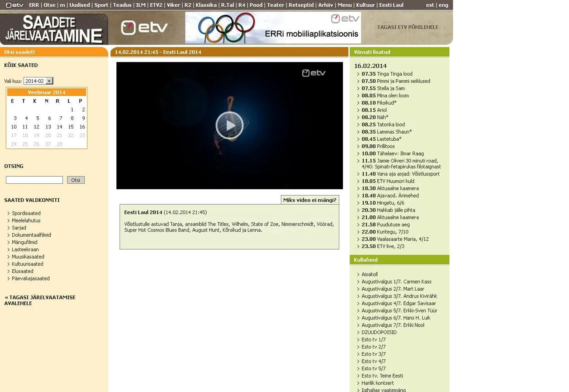Open DZUUDOPOISID in Kullafond
569x392 pixels.
[379, 332]
